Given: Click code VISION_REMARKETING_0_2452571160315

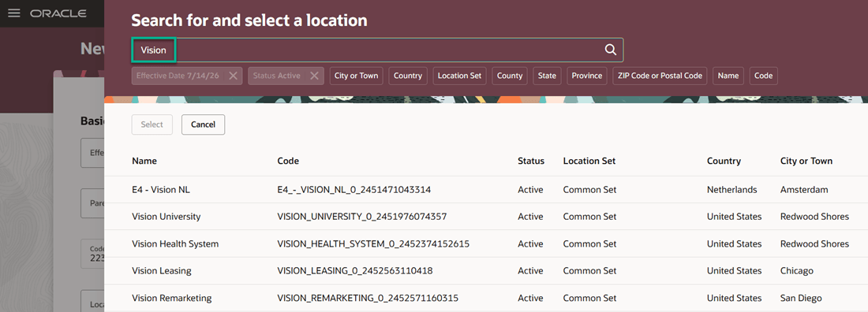Looking at the screenshot, I should 368,298.
